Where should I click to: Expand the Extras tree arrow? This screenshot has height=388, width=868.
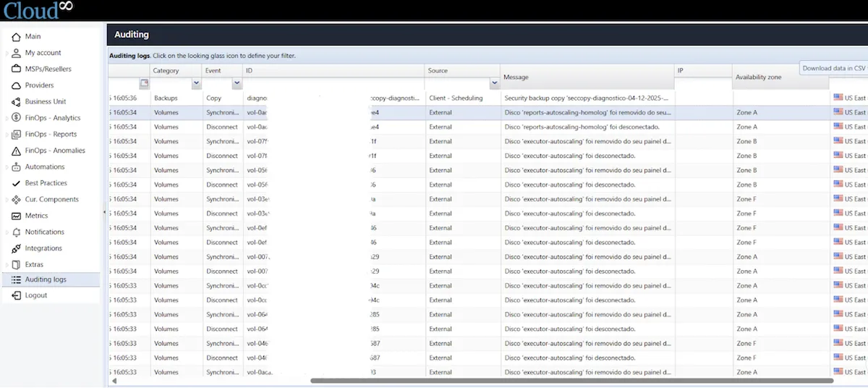tap(7, 264)
